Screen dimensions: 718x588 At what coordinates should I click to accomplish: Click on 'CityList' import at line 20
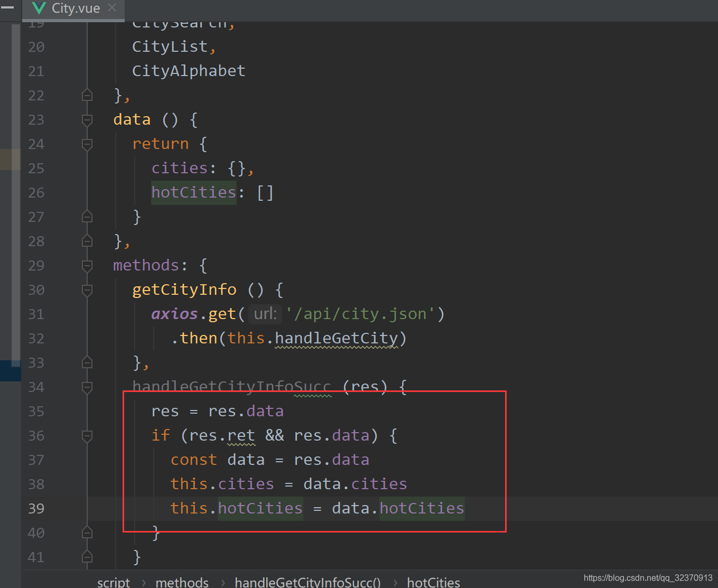170,46
